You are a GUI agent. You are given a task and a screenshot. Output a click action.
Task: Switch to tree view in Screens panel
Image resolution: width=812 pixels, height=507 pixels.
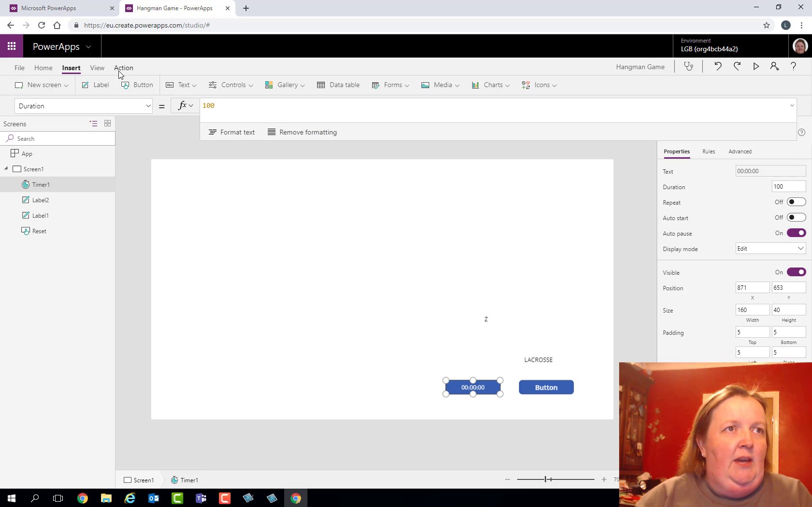point(93,123)
